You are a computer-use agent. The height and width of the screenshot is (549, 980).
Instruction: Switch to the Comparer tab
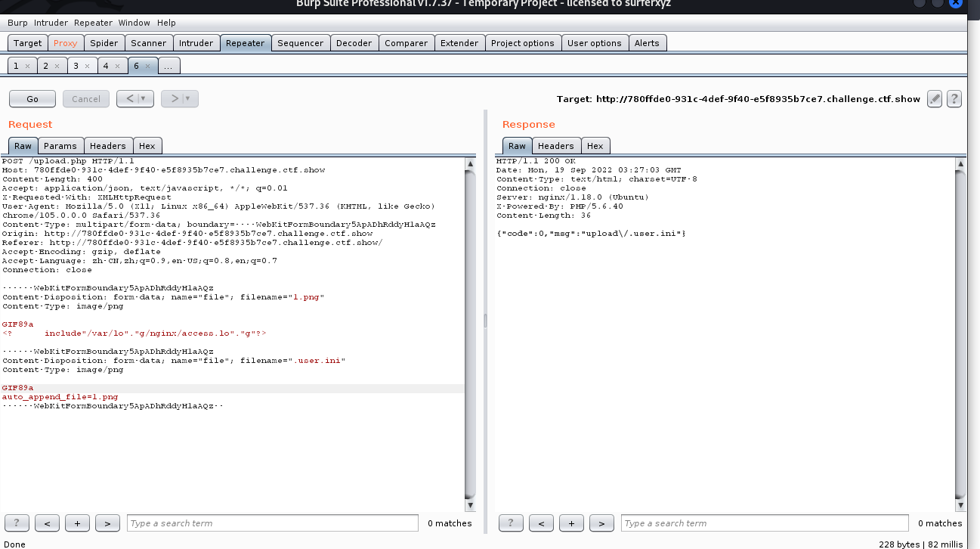[x=407, y=43]
